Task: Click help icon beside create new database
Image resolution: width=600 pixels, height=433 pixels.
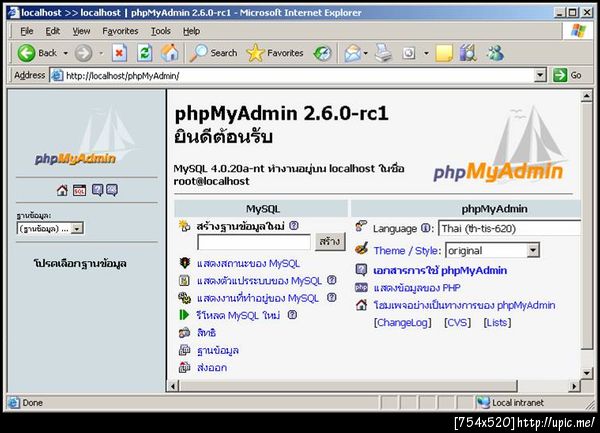Action: [x=293, y=226]
